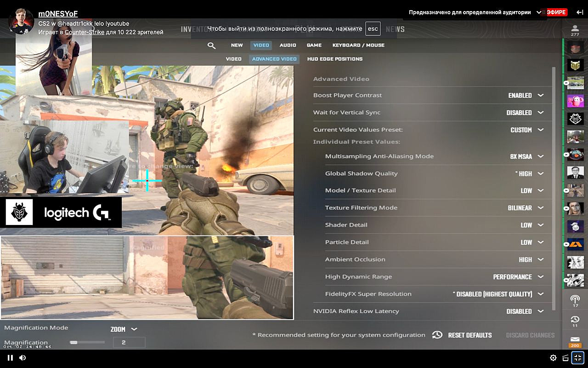Open the Magnification Mode ZOOM dropdown
Viewport: 588px width, 368px height.
click(x=124, y=329)
